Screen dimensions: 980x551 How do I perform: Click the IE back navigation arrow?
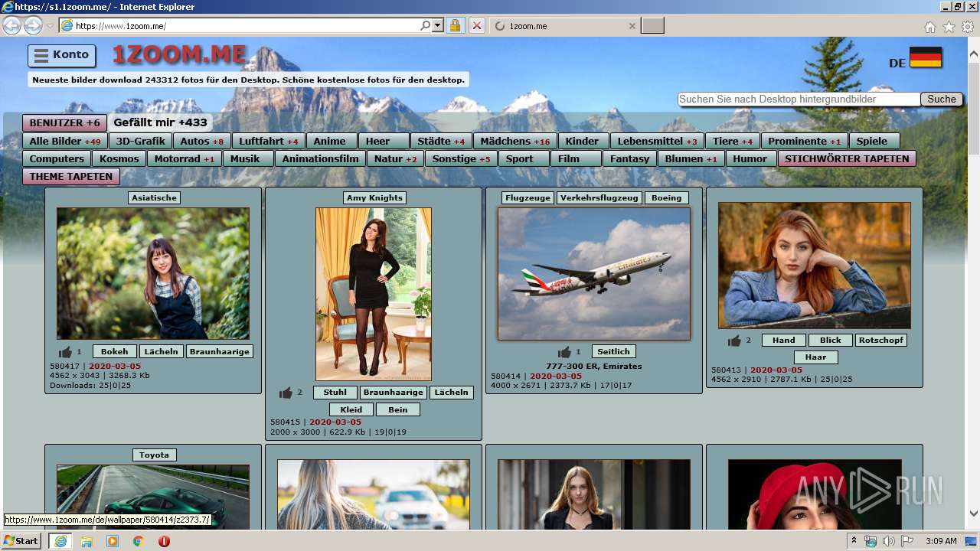tap(11, 26)
